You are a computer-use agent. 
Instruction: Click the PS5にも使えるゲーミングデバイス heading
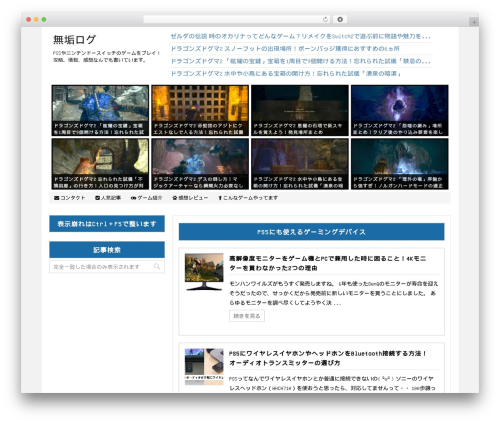coord(311,232)
